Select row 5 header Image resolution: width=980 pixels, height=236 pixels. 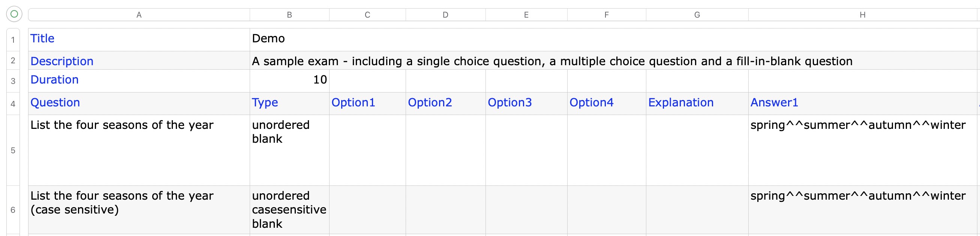(x=13, y=151)
